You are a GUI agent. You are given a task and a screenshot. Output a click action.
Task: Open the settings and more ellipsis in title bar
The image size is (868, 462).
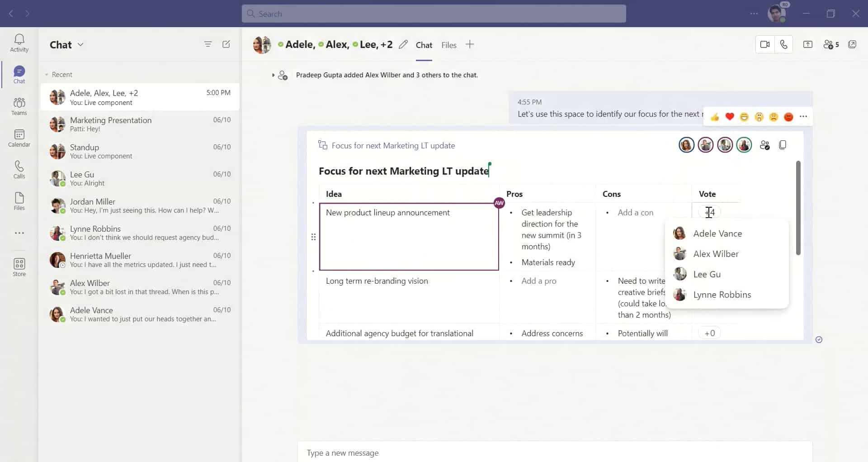754,14
